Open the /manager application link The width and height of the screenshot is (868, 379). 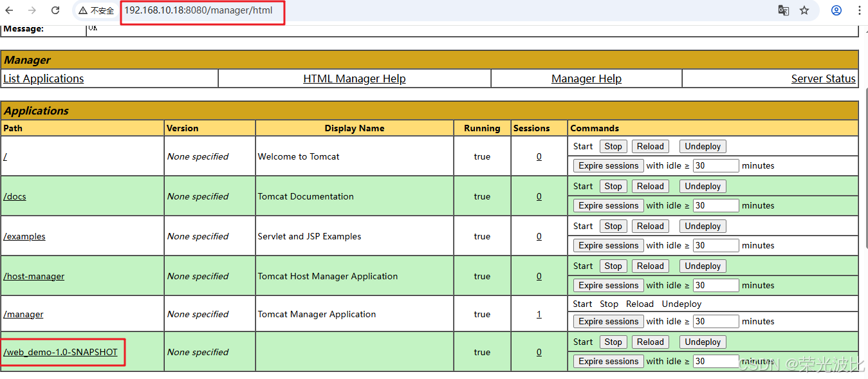coord(24,314)
